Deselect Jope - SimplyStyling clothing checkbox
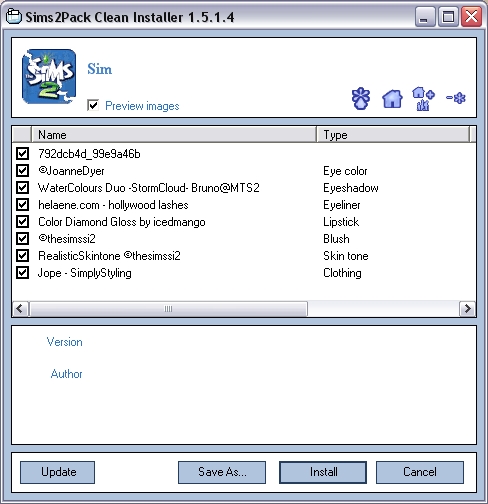Screen dimensions: 488x504 [23, 273]
